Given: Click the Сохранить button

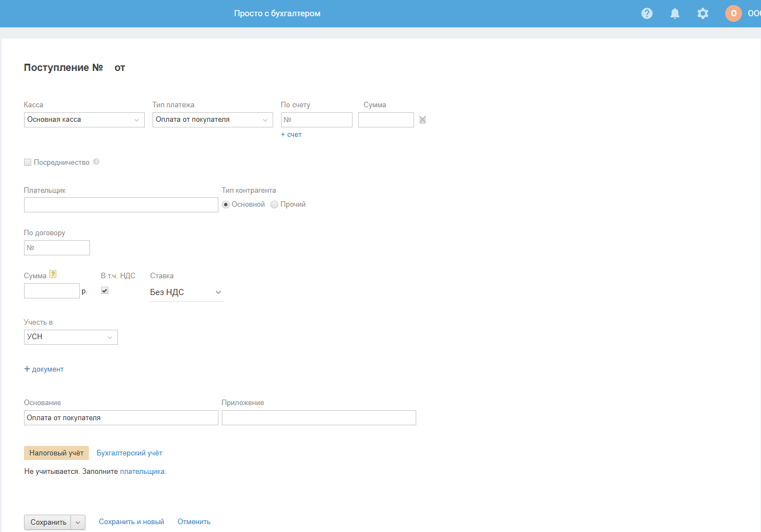Looking at the screenshot, I should coord(48,522).
